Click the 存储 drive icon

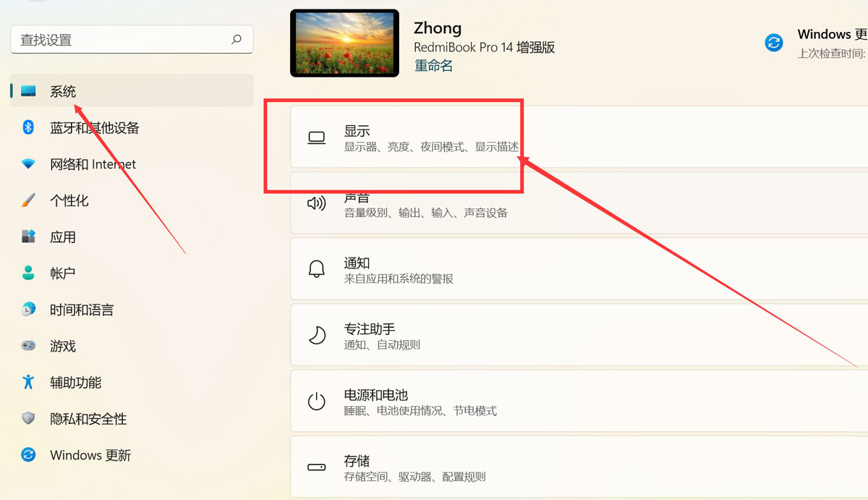pyautogui.click(x=316, y=467)
